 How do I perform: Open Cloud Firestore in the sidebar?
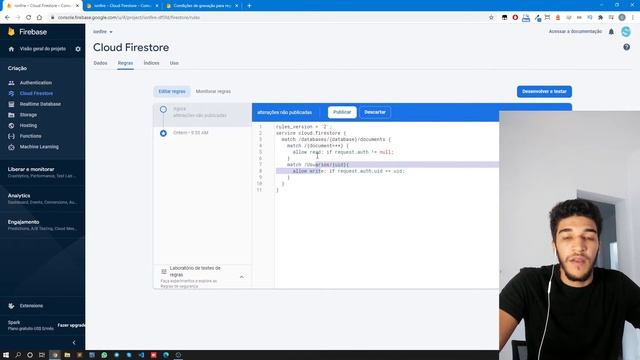(36, 93)
